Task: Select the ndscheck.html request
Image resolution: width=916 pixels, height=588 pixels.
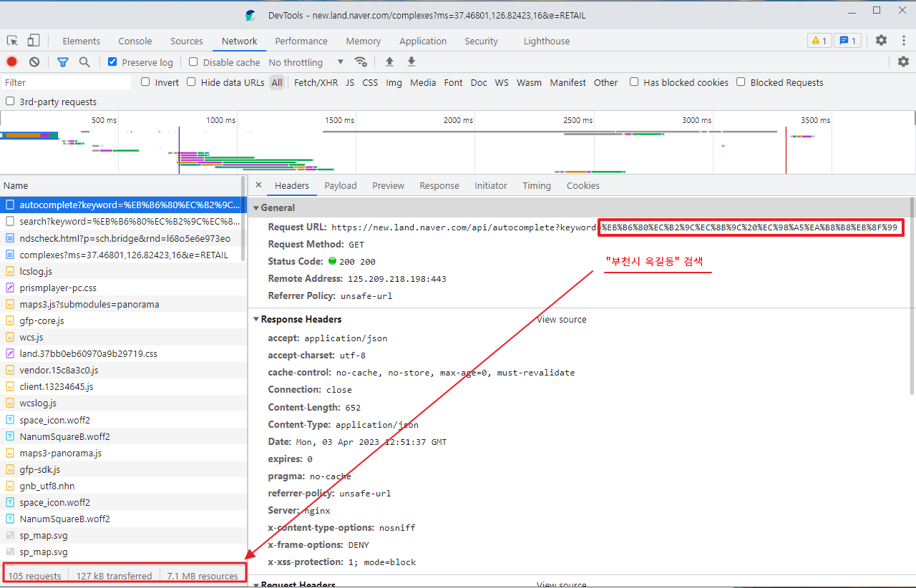Action: pyautogui.click(x=123, y=238)
